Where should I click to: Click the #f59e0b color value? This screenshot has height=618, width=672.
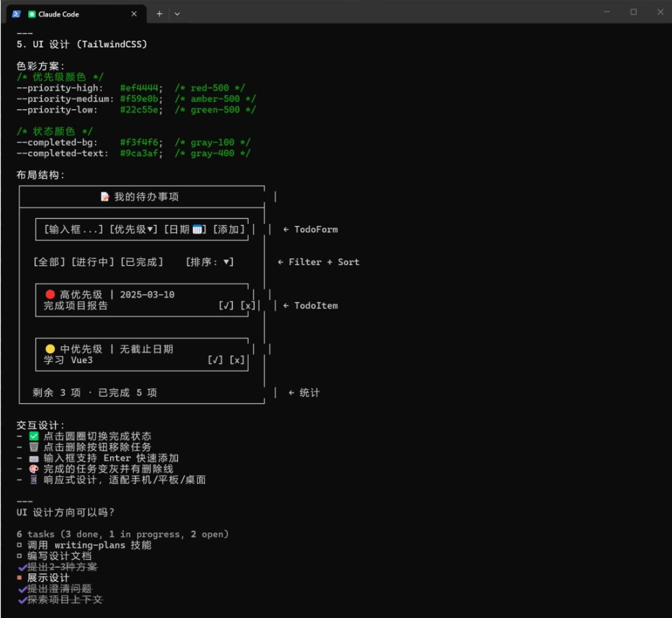pyautogui.click(x=139, y=98)
